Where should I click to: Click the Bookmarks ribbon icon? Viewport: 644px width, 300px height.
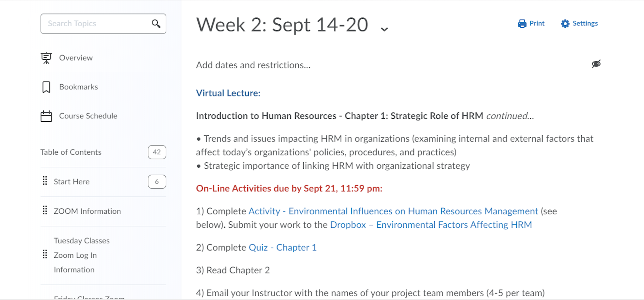(x=46, y=87)
